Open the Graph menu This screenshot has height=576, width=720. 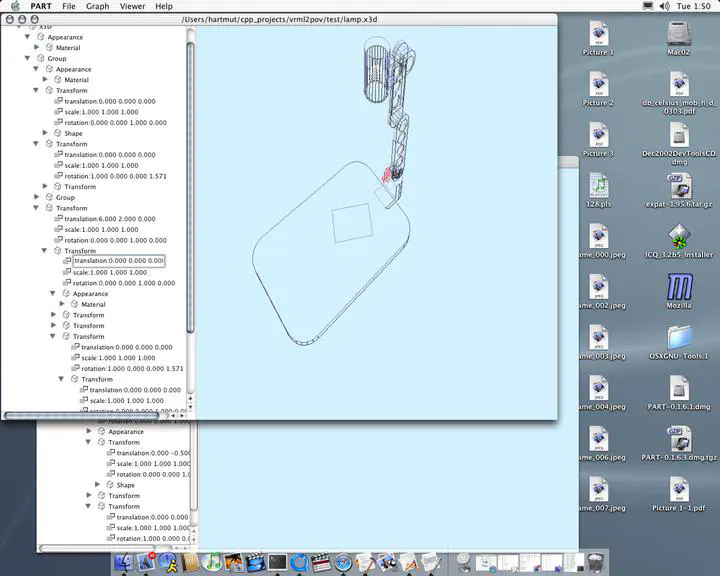coord(97,6)
